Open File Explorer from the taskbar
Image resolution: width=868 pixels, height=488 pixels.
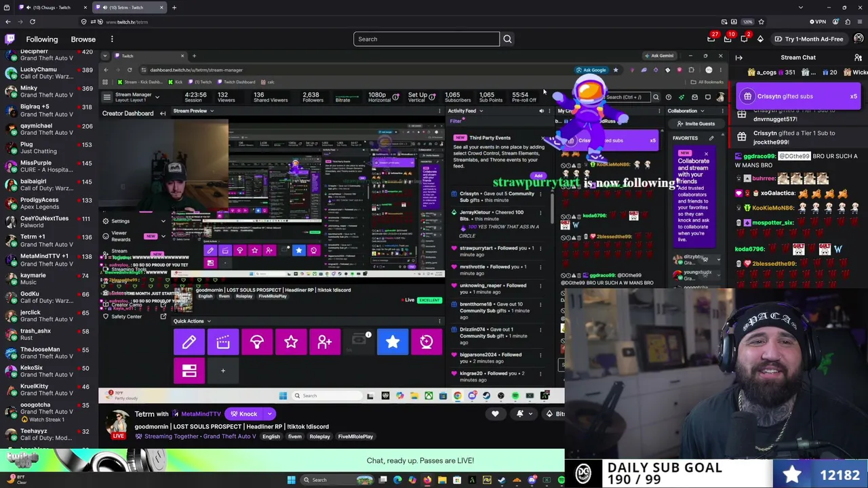tap(442, 480)
